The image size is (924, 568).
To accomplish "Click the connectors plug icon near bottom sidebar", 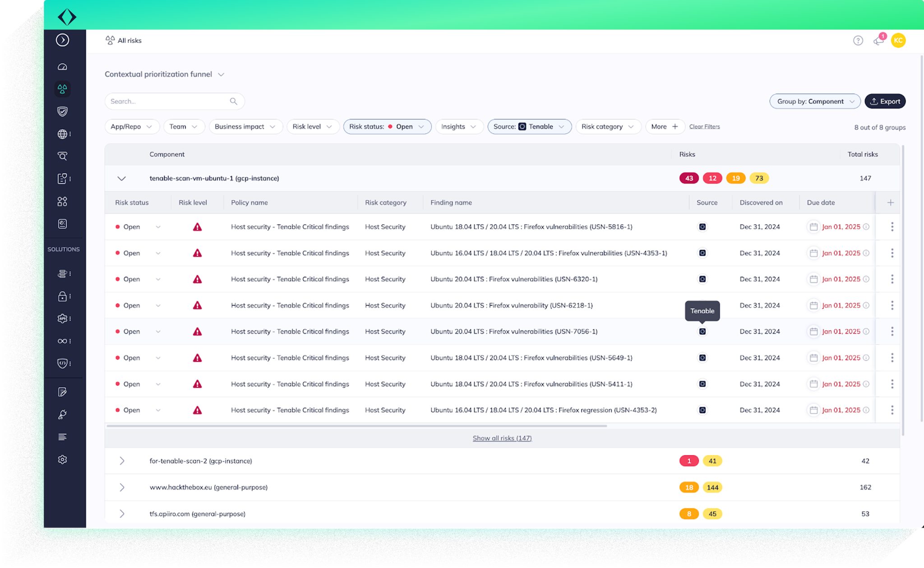I will (x=63, y=414).
